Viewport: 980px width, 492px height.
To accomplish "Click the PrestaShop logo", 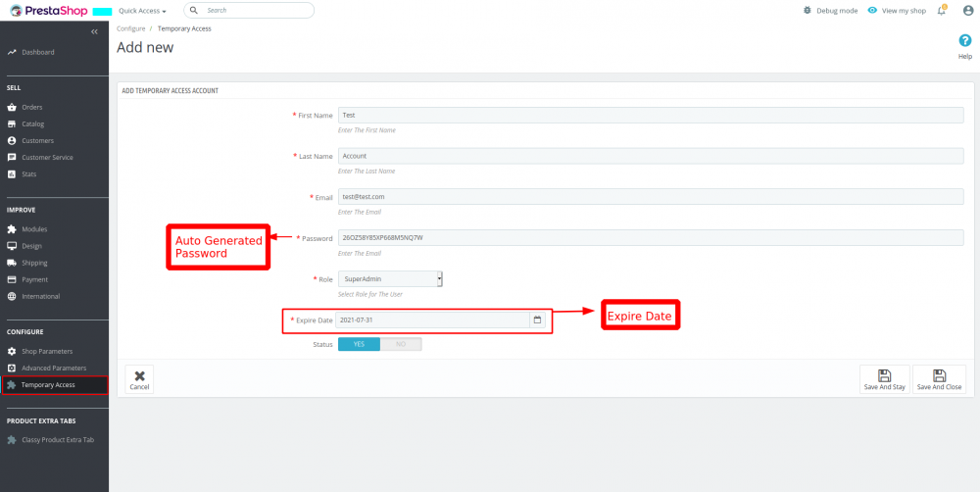I will (x=49, y=10).
